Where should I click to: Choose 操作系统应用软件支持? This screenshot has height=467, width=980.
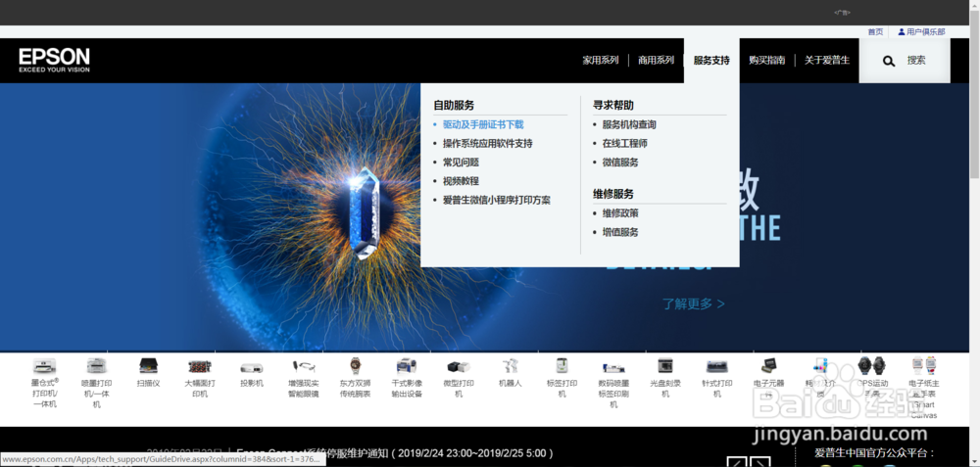click(x=487, y=144)
